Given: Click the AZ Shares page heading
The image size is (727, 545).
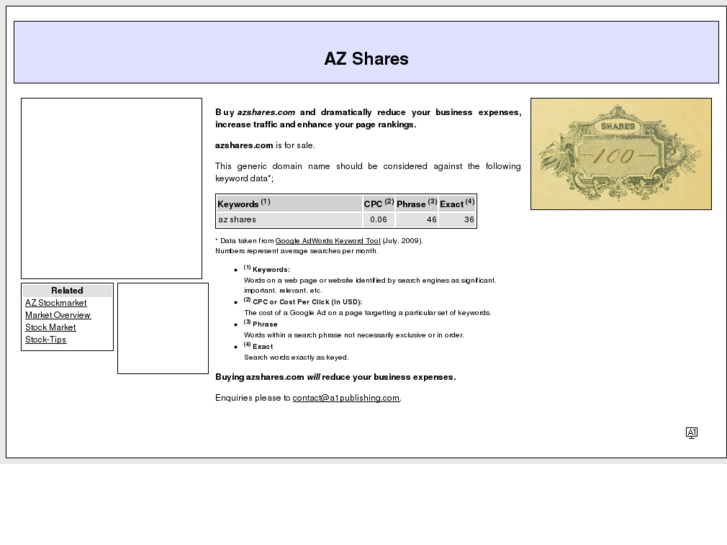Looking at the screenshot, I should pyautogui.click(x=366, y=59).
